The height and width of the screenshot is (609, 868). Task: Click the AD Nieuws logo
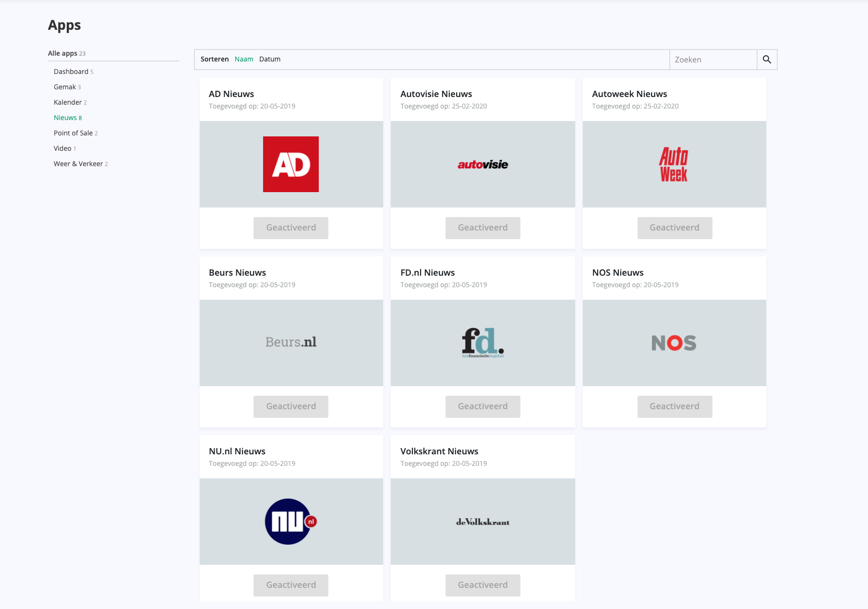pyautogui.click(x=290, y=164)
